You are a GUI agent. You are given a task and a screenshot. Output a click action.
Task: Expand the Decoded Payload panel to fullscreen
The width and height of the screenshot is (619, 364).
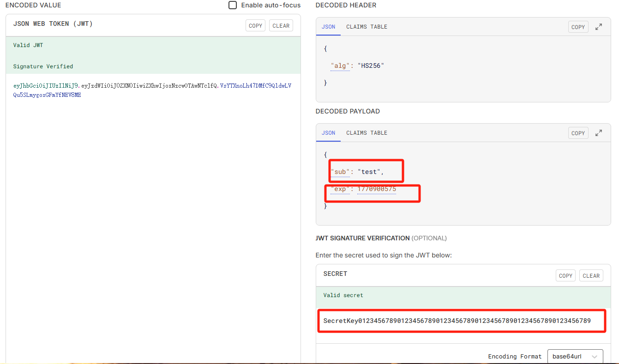599,133
